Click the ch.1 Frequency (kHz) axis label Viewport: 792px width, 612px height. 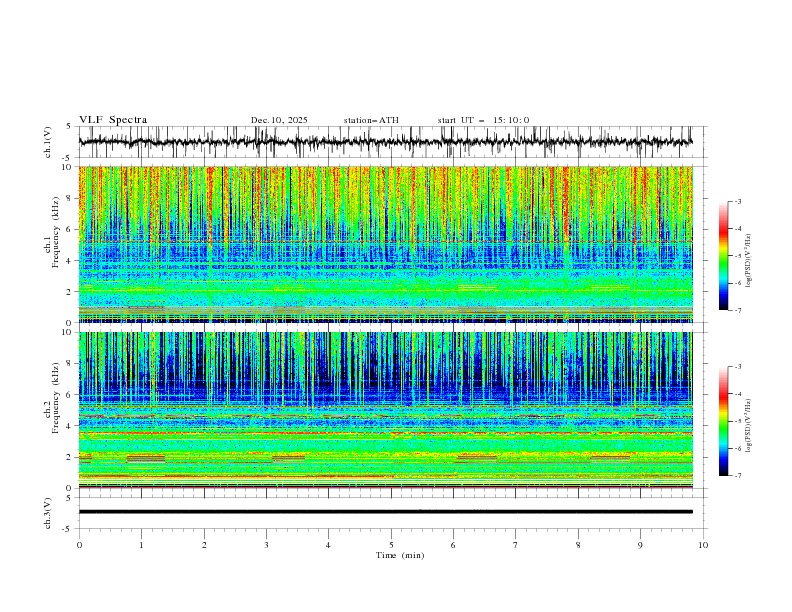tap(53, 231)
